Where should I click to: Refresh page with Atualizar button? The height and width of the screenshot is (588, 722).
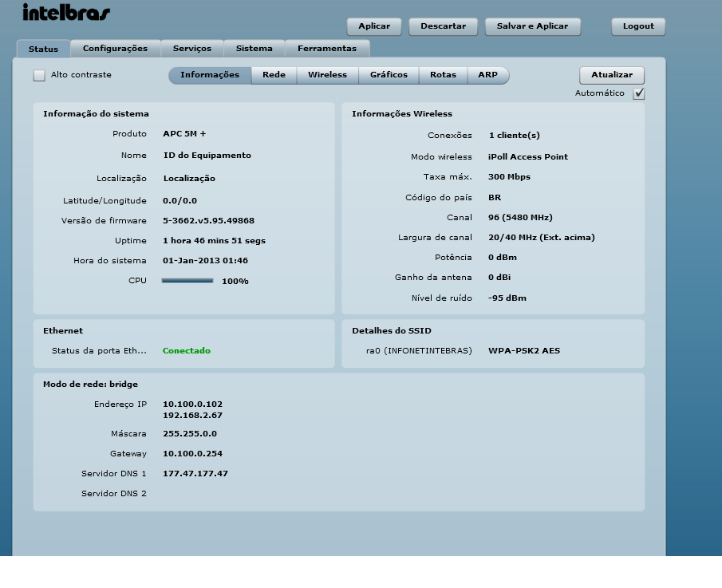point(611,75)
